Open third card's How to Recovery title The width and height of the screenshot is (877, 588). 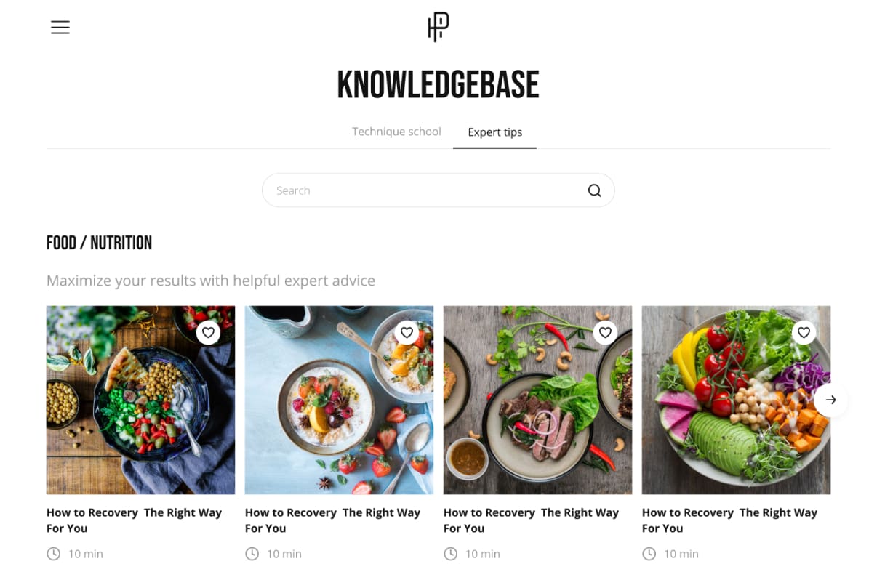pyautogui.click(x=531, y=520)
